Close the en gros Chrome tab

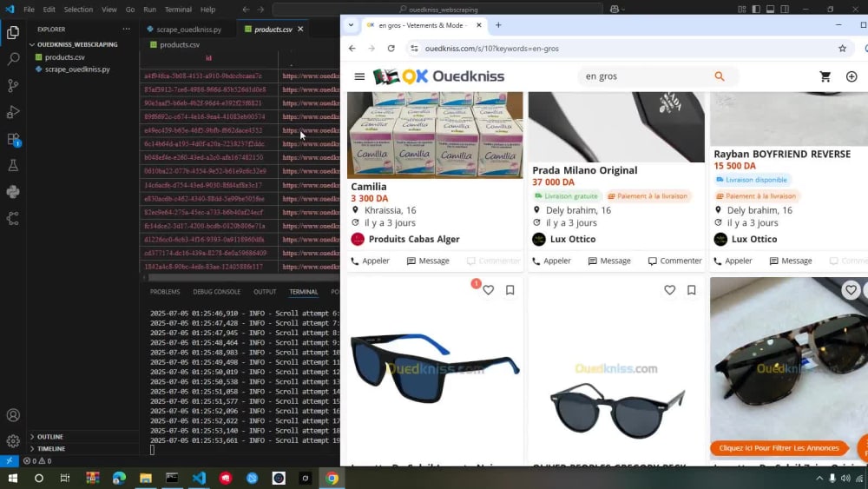479,25
